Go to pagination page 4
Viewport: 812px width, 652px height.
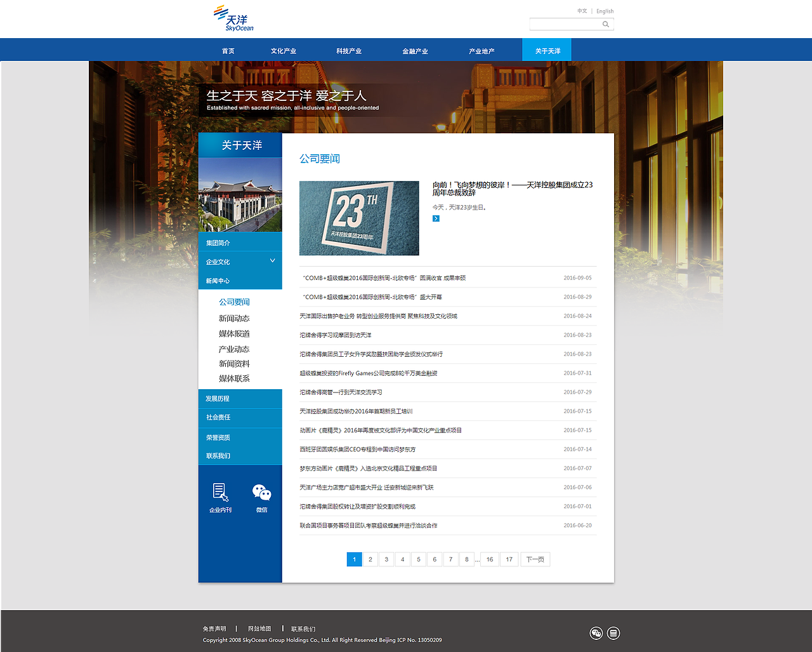tap(402, 559)
